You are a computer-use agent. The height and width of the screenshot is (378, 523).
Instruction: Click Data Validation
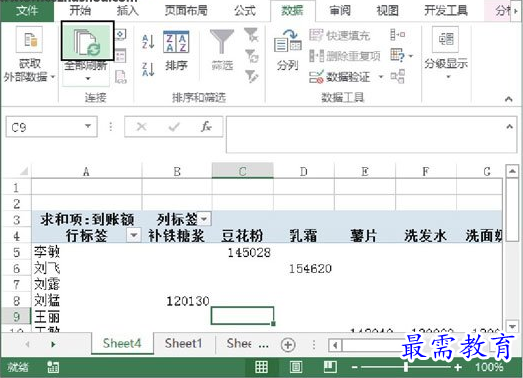tap(340, 77)
